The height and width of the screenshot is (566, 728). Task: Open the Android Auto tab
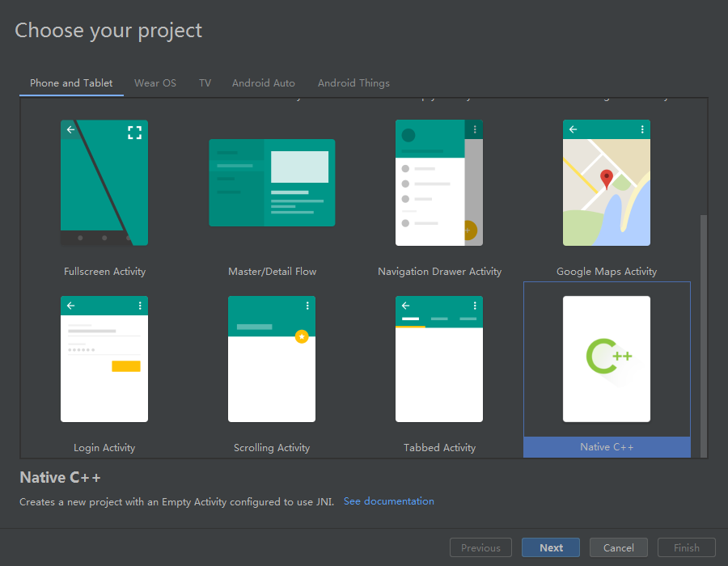263,83
